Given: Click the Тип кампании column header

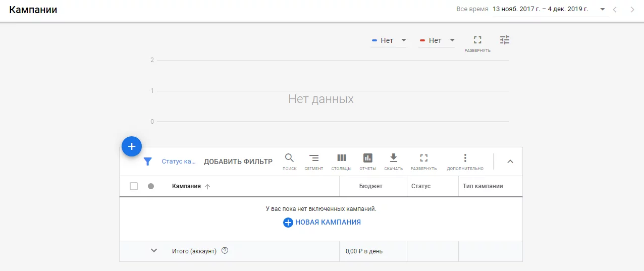Looking at the screenshot, I should click(483, 186).
